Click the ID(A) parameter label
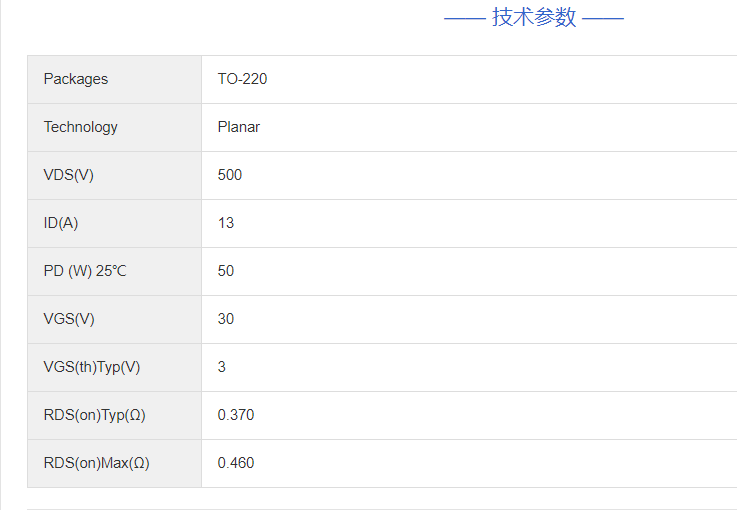 pos(61,223)
